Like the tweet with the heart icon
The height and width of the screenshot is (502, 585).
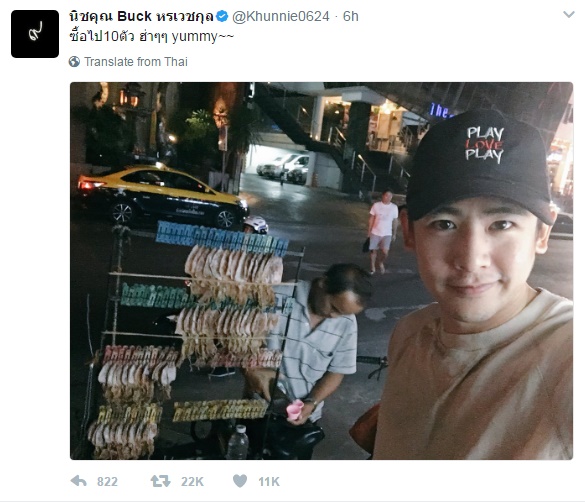click(x=240, y=481)
